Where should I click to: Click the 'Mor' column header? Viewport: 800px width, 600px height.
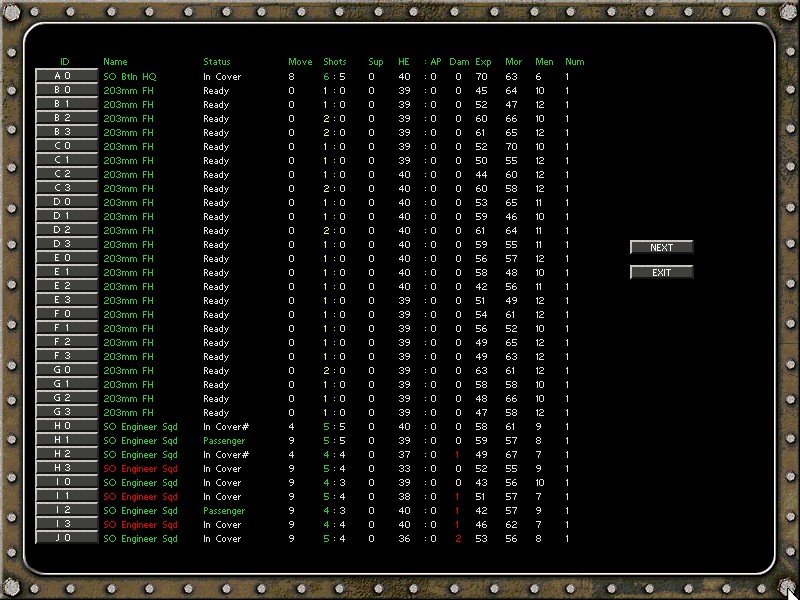click(513, 62)
